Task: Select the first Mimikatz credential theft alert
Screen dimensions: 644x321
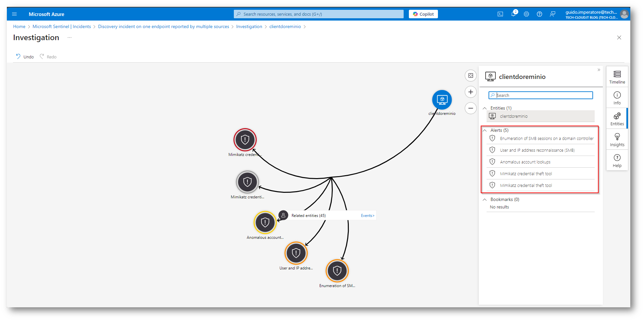Action: click(540, 174)
